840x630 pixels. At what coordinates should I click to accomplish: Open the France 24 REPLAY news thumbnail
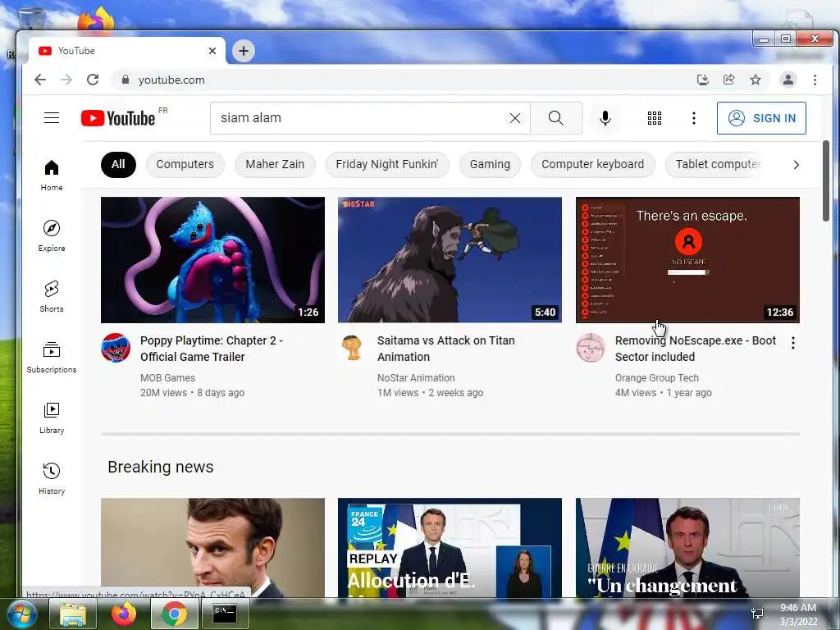[x=450, y=547]
